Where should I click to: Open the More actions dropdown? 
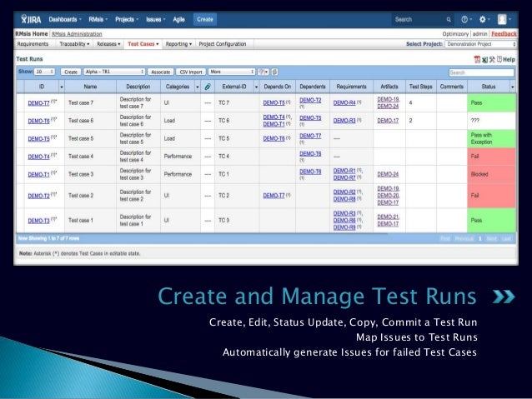(232, 72)
